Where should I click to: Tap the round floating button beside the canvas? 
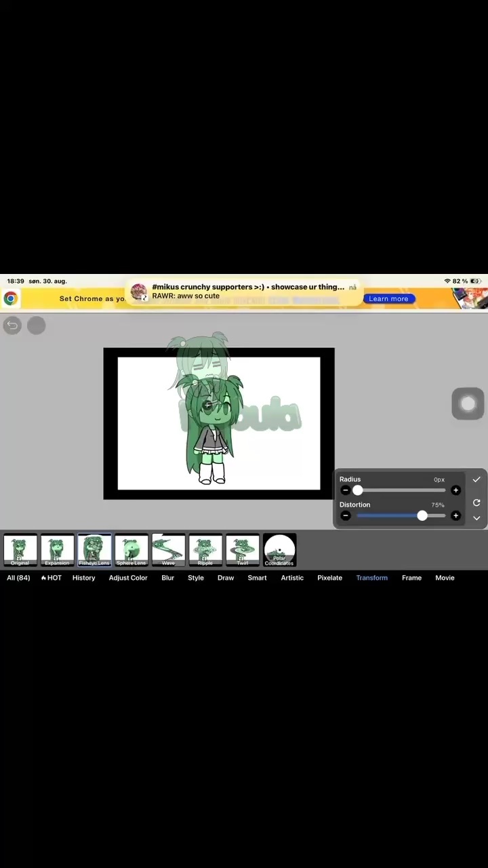[x=468, y=404]
